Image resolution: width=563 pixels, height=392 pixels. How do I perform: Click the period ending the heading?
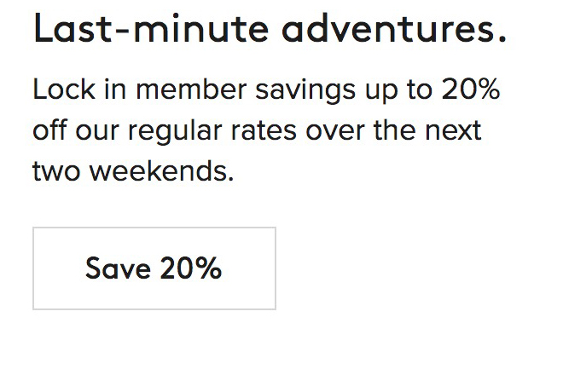tap(501, 39)
